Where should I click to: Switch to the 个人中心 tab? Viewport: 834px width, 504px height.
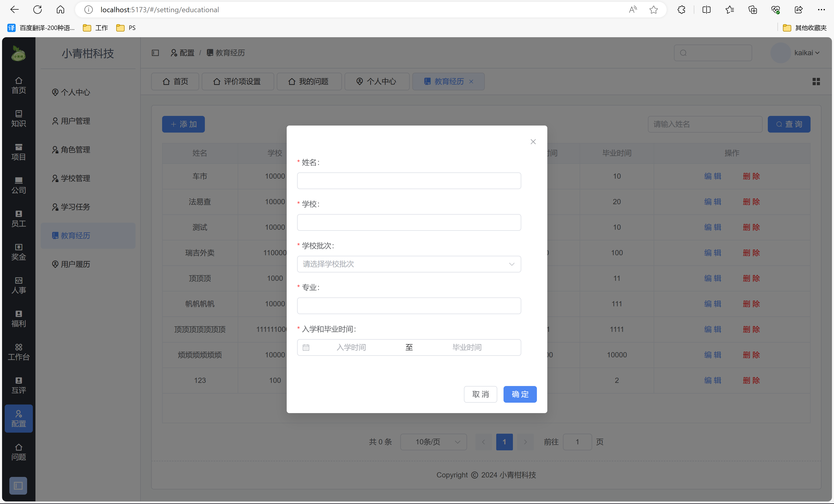pyautogui.click(x=377, y=82)
